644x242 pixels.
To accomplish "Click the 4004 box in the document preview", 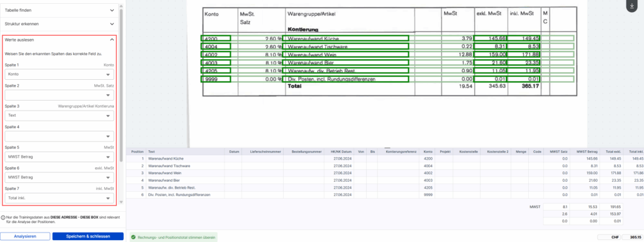I will coord(216,47).
